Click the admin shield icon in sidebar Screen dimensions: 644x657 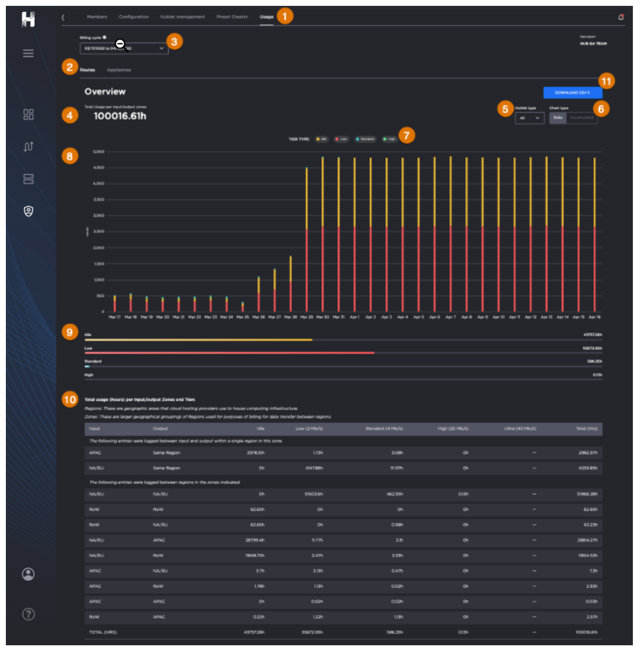[x=28, y=211]
